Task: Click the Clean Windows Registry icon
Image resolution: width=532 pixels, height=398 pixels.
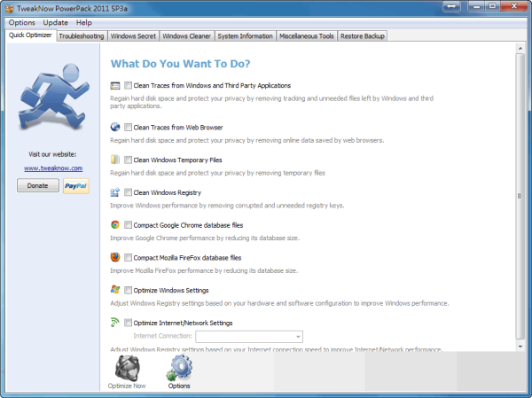Action: [115, 192]
